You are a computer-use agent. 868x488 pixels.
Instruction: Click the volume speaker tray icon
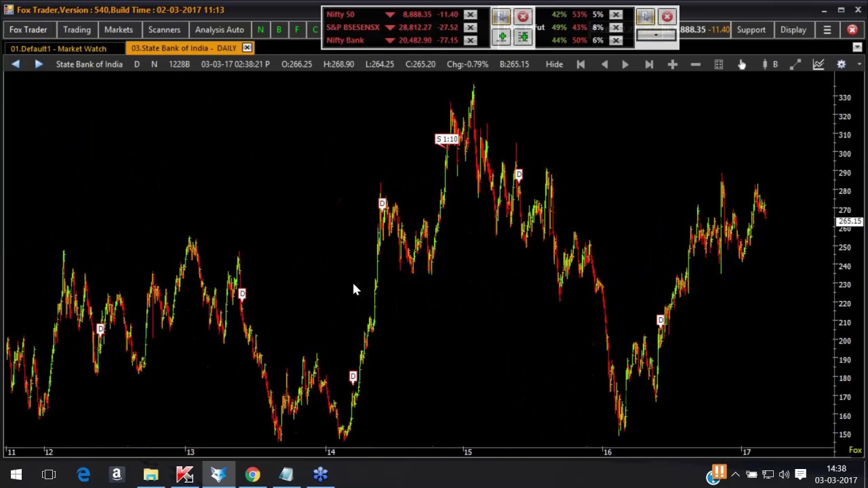pyautogui.click(x=784, y=474)
